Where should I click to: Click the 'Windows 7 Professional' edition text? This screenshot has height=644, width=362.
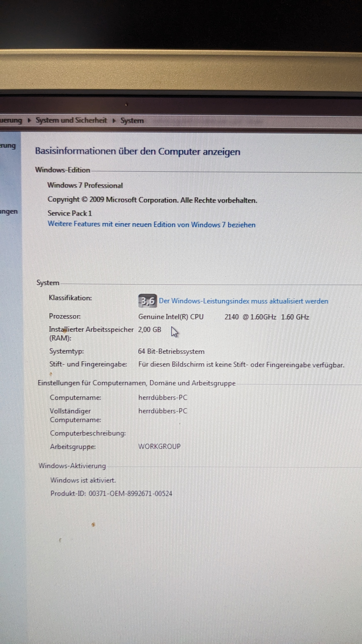pos(85,185)
